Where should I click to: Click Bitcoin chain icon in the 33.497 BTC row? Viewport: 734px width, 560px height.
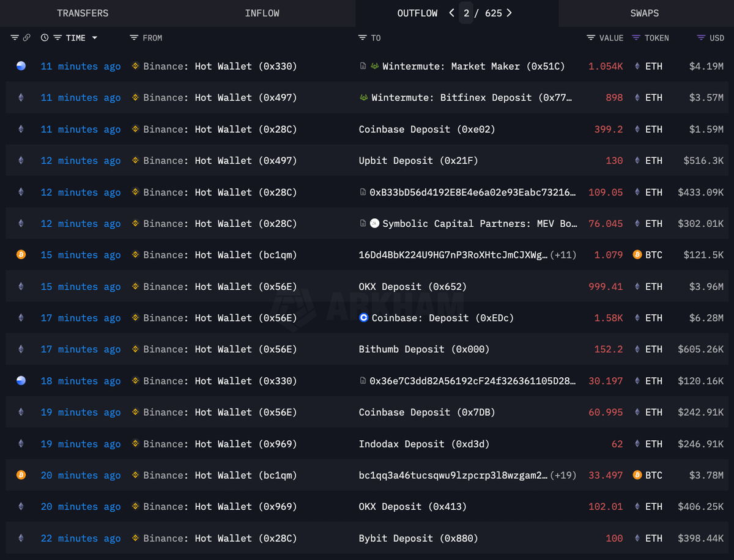pos(21,475)
